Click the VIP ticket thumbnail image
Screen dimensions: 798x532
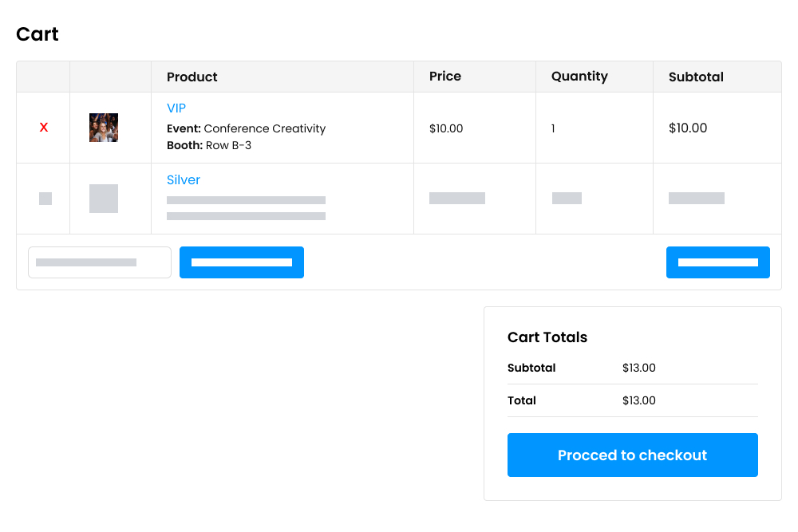pos(103,128)
